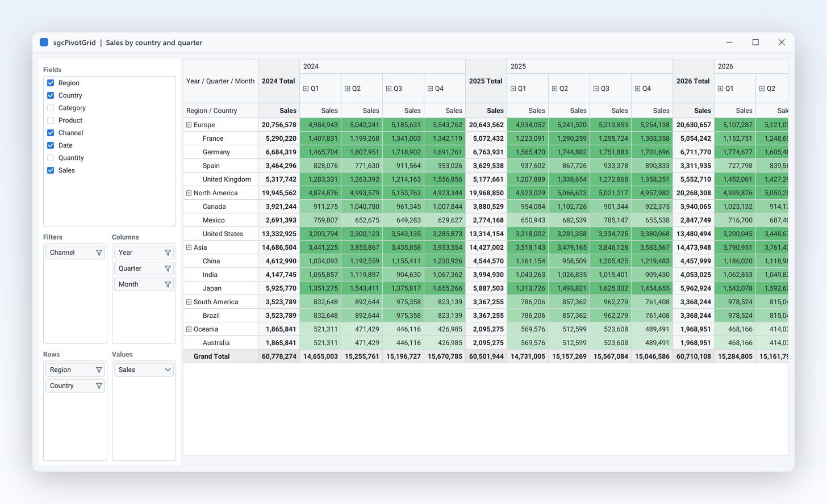Uncheck the Channel field checkbox
The width and height of the screenshot is (827, 504).
[51, 133]
